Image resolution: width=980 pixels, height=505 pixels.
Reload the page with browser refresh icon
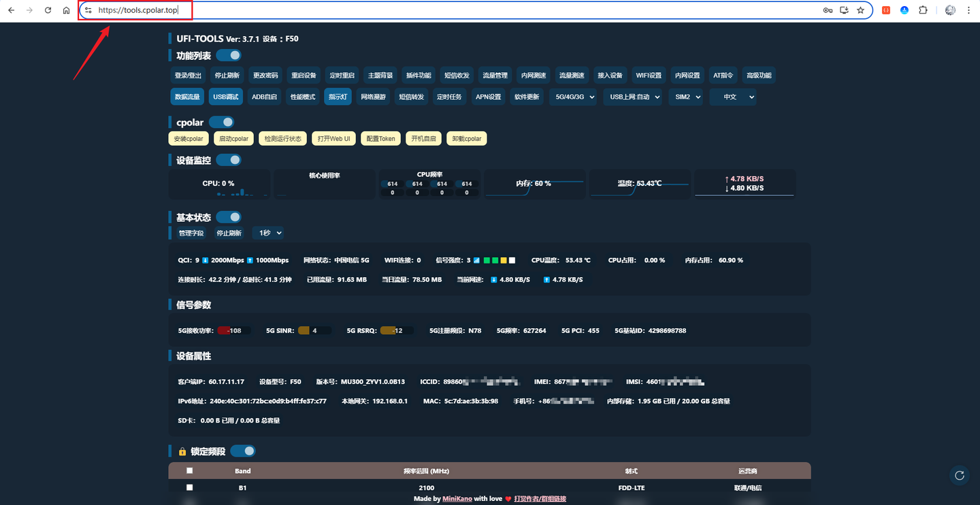click(x=48, y=10)
